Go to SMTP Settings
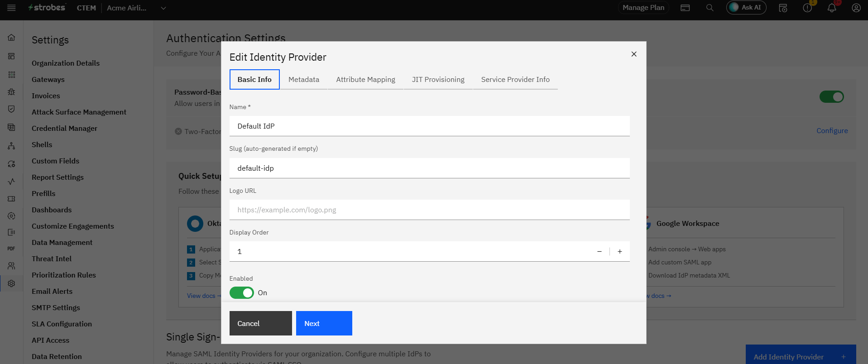 (56, 308)
